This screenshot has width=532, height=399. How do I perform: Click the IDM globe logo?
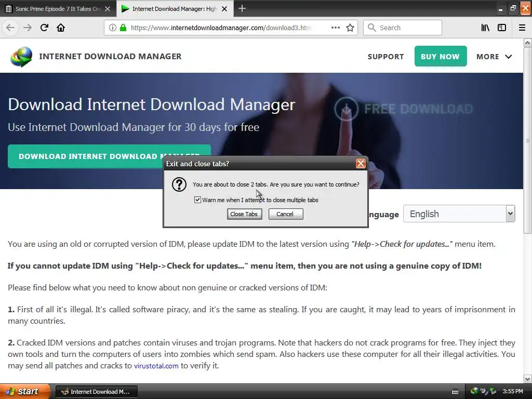21,56
